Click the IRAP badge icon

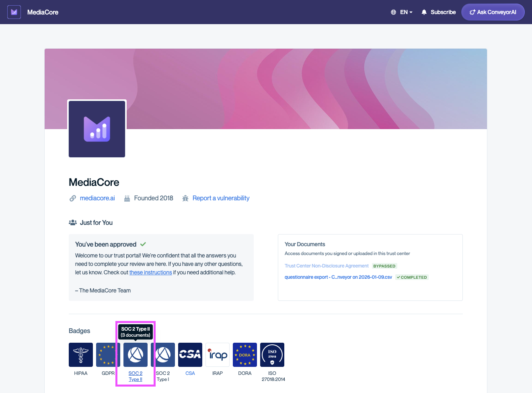pyautogui.click(x=218, y=355)
